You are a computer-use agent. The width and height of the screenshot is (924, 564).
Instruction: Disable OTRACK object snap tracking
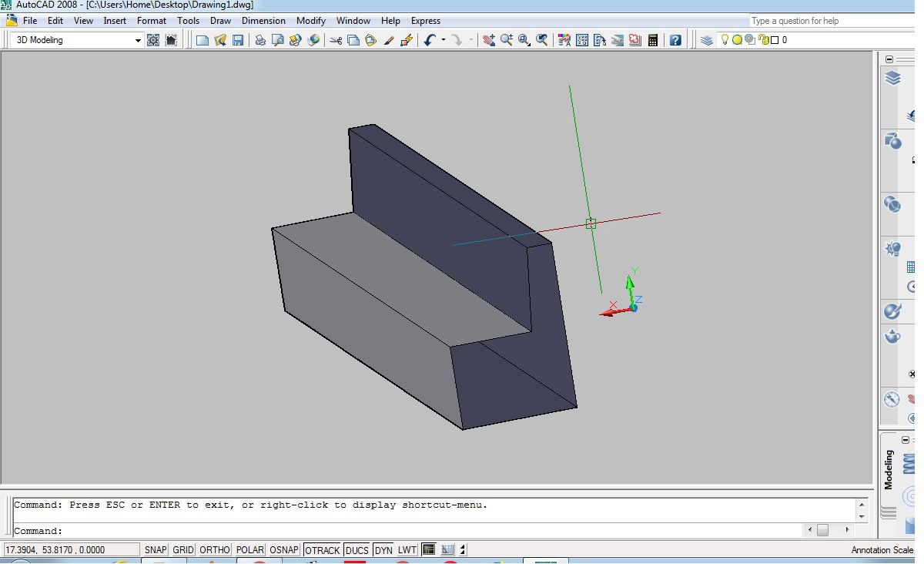[x=322, y=550]
